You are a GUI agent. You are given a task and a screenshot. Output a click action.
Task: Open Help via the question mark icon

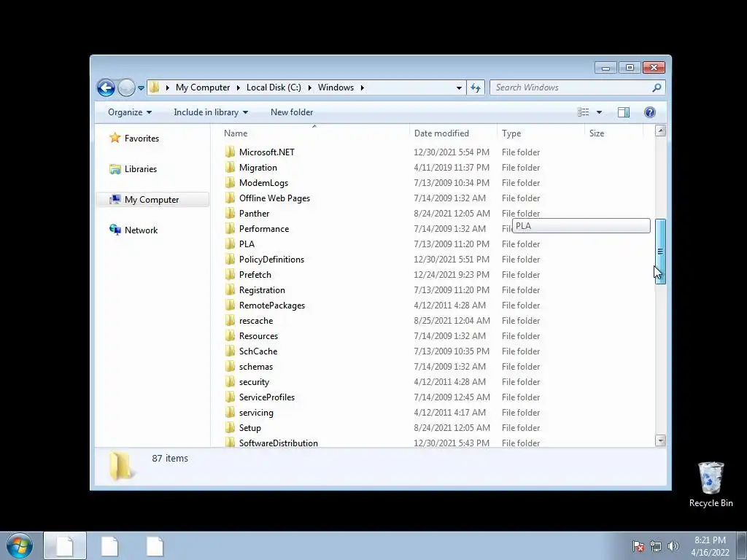pos(649,112)
